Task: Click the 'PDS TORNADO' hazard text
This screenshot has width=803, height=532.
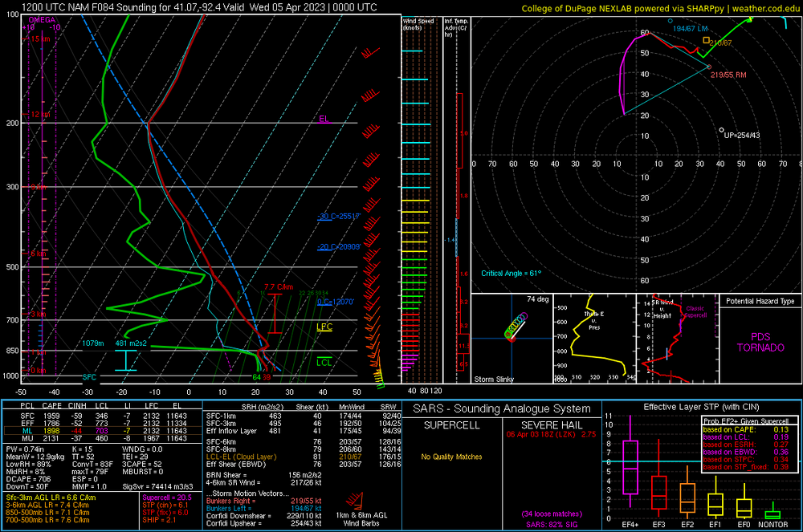Action: (760, 342)
